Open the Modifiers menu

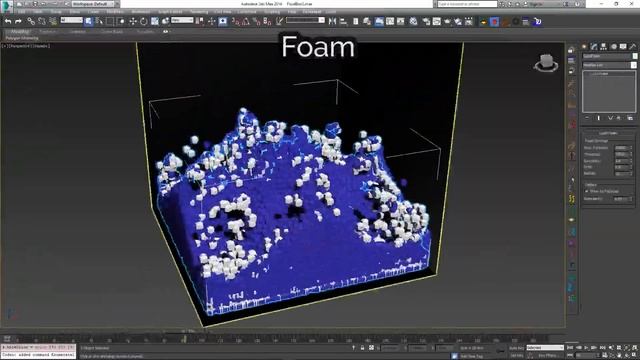pyautogui.click(x=115, y=12)
